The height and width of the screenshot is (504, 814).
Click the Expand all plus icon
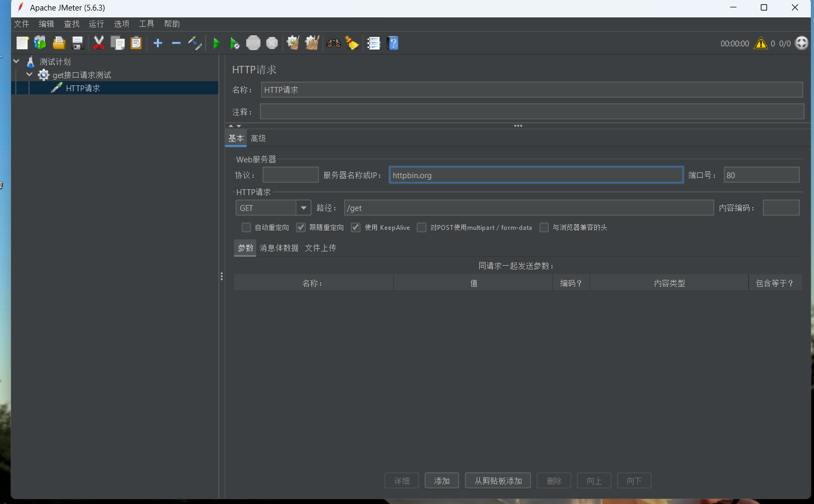[x=158, y=43]
